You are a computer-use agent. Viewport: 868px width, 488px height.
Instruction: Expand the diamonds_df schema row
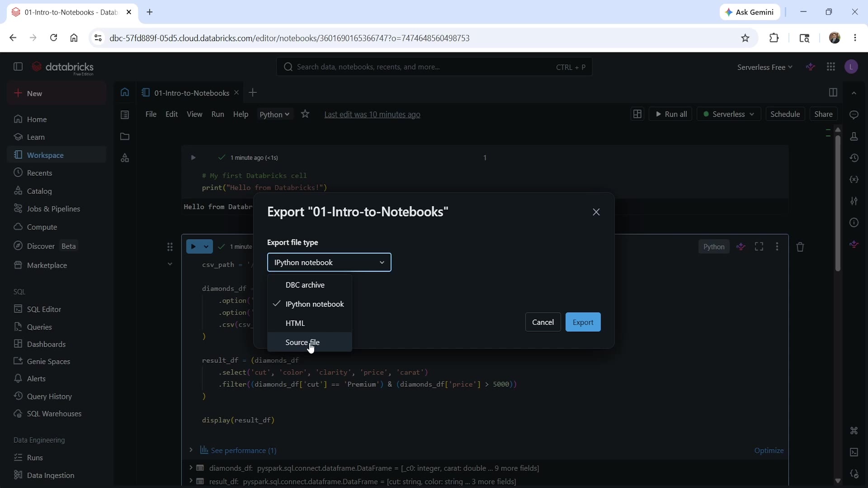191,468
